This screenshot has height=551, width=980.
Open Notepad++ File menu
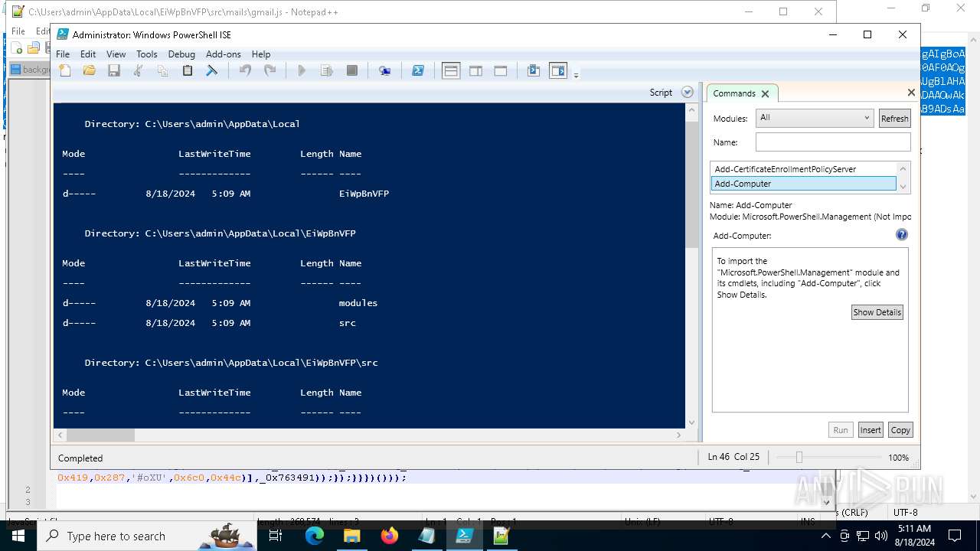click(18, 31)
